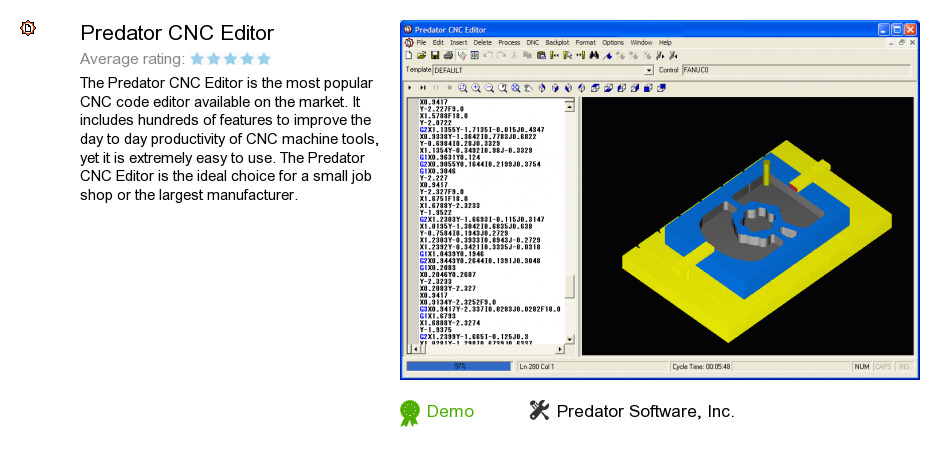940x457 pixels.
Task: Click the backplot Pause button
Action: pos(436,88)
